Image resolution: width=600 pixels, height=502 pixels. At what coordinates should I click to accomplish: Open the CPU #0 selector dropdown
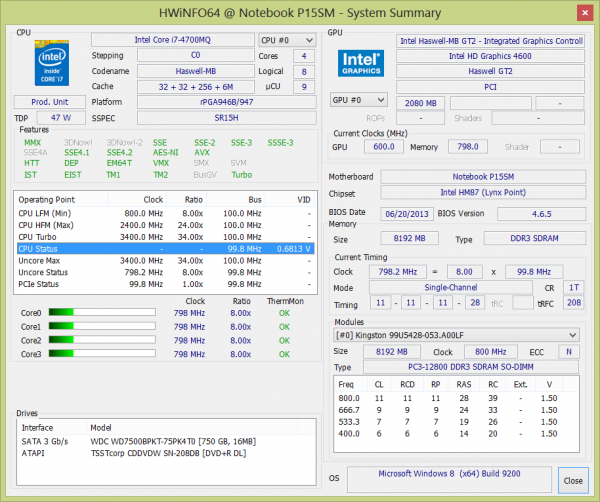[287, 40]
